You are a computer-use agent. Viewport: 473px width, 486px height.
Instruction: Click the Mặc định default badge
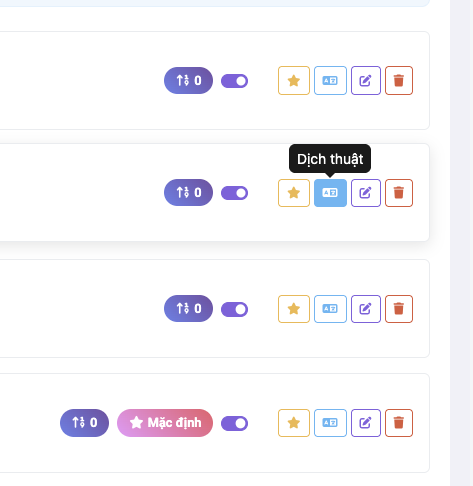pyautogui.click(x=165, y=423)
